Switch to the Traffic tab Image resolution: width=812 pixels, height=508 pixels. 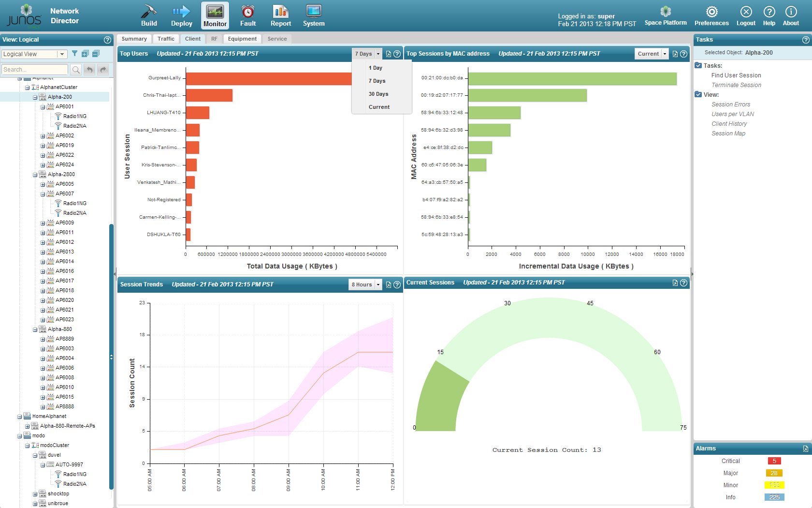coord(166,39)
